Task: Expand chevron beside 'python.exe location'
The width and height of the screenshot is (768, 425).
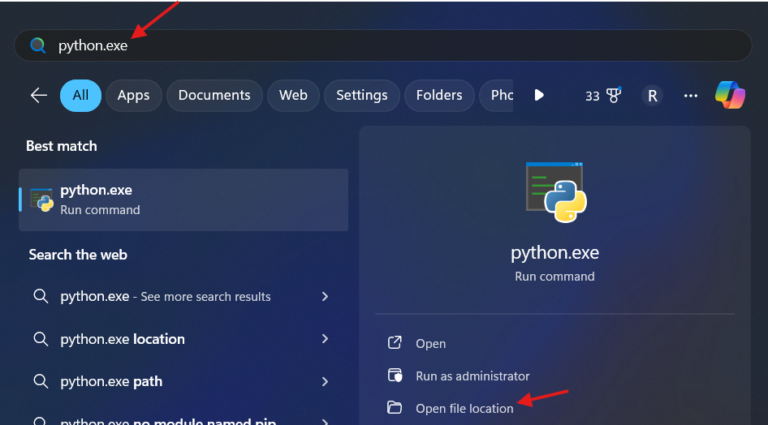Action: coord(325,339)
